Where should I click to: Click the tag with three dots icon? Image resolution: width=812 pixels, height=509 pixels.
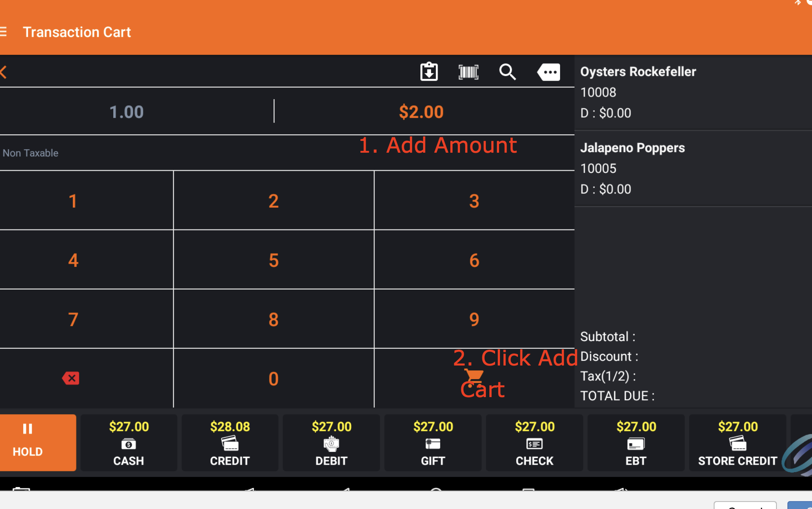tap(548, 72)
